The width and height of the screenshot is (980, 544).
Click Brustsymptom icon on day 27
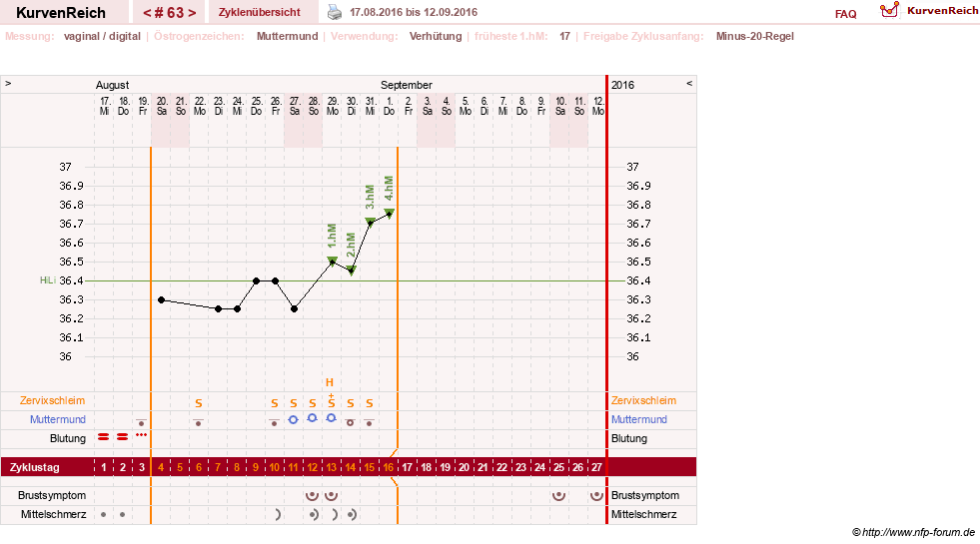pos(596,496)
